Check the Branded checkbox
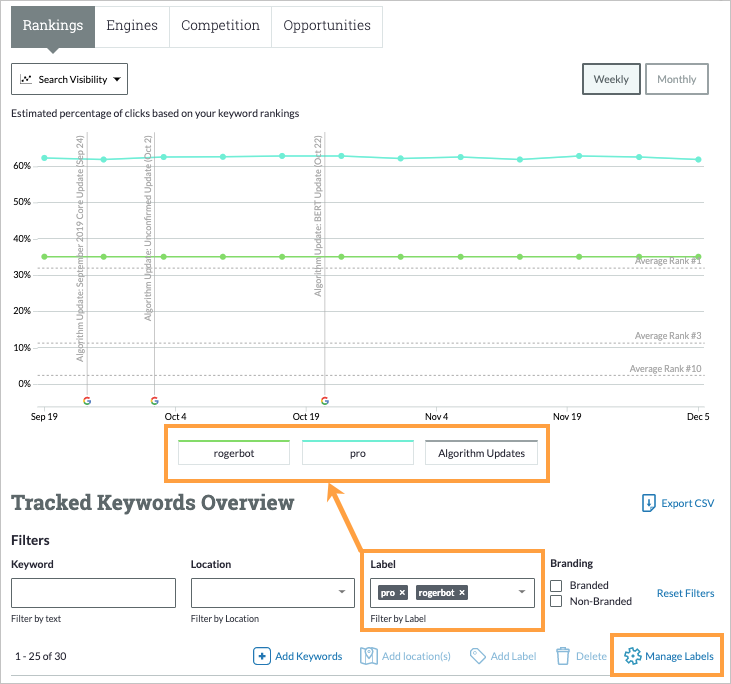Screen dimensions: 731x684 point(556,585)
